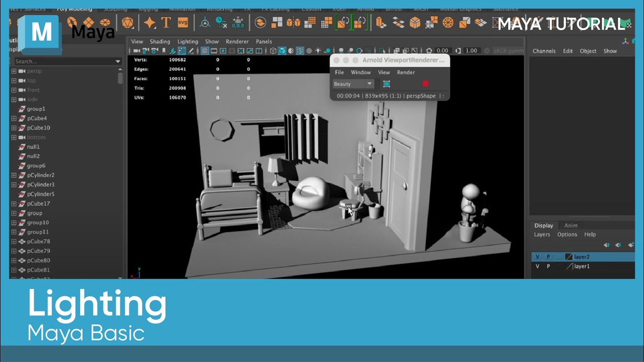
Task: Open Layers menu in layer editor
Action: 542,234
